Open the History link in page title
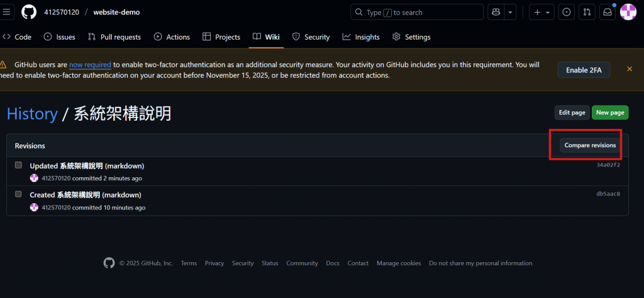The height and width of the screenshot is (298, 644). click(32, 114)
